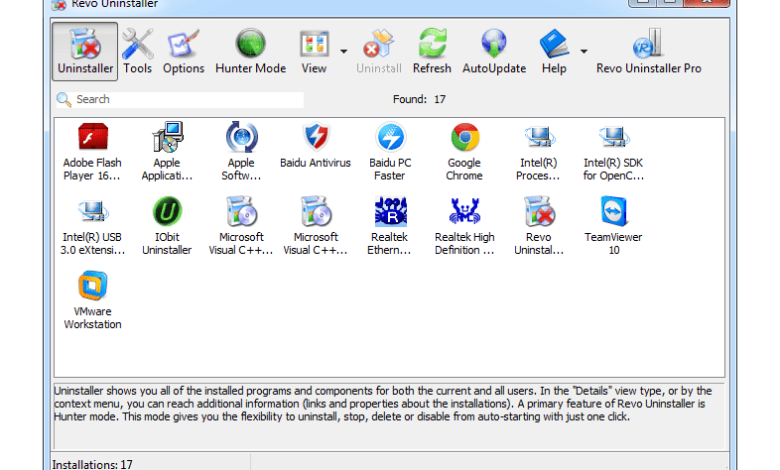Click the Uninstaller description paragraph
This screenshot has width=780, height=470.
pos(383,404)
